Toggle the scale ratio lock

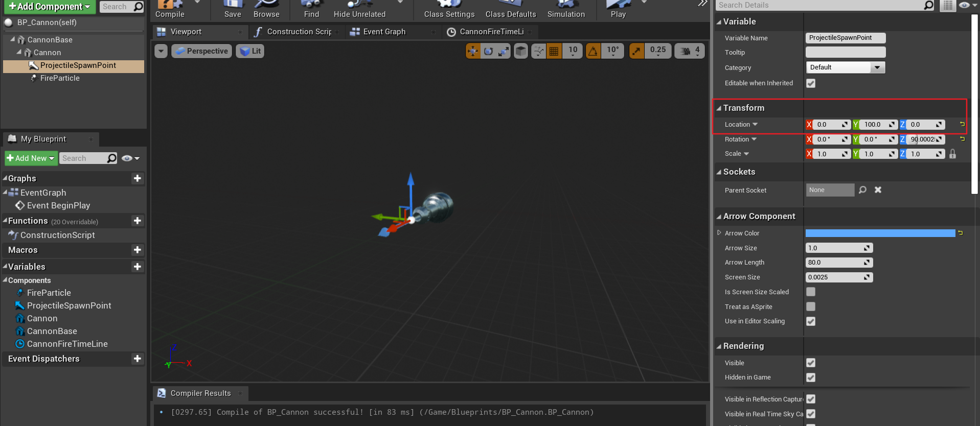click(x=952, y=154)
